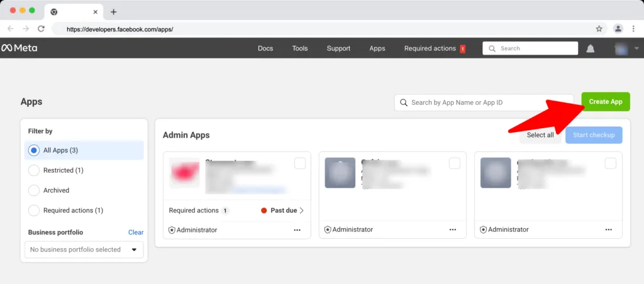Image resolution: width=644 pixels, height=284 pixels.
Task: Reload the page with refresh icon
Action: click(x=41, y=29)
